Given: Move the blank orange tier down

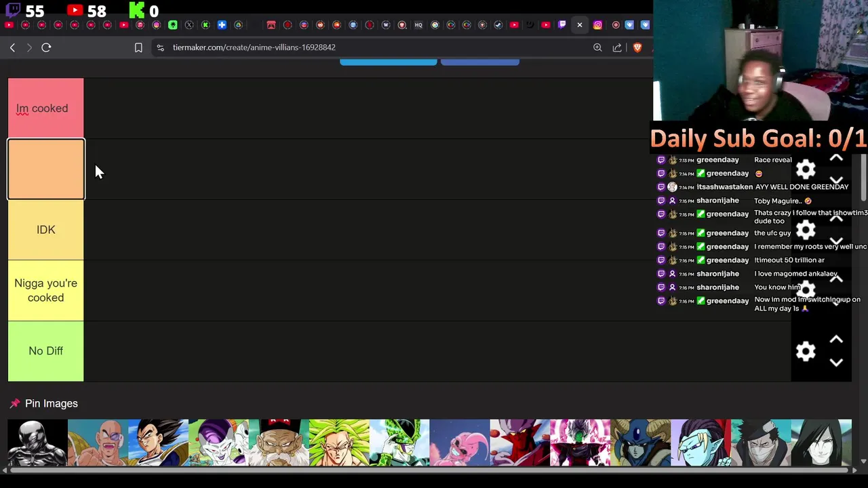Looking at the screenshot, I should coord(836,181).
